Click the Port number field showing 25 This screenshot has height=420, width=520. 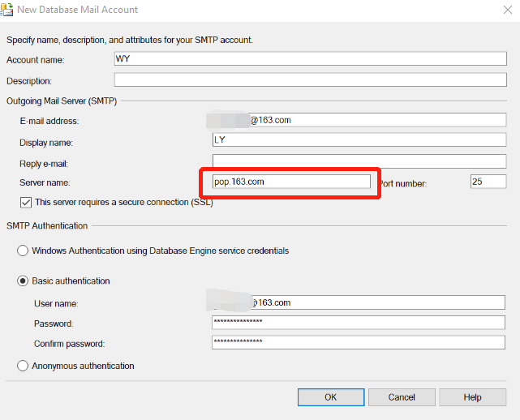[x=488, y=182]
